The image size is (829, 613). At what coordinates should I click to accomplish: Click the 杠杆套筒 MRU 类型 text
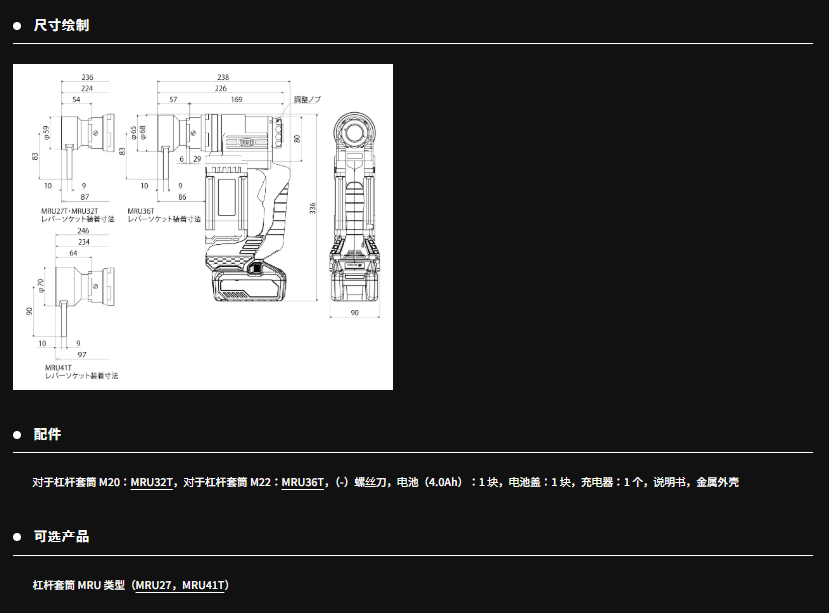[x=80, y=585]
